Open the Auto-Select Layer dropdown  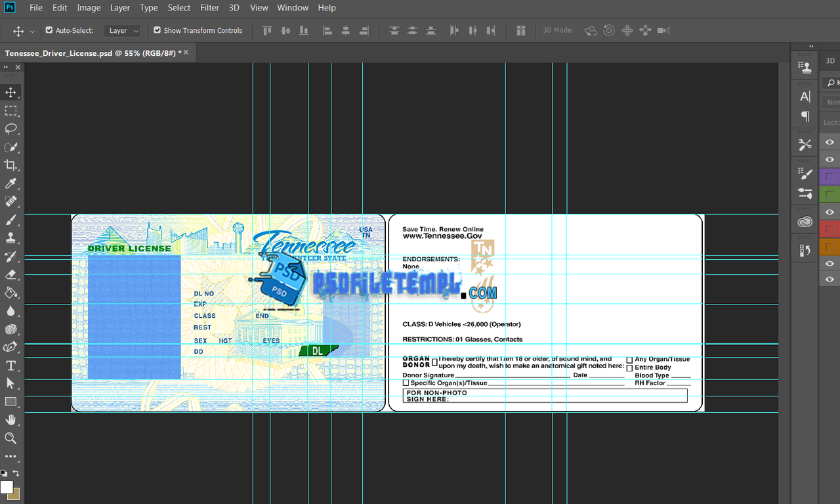click(x=123, y=30)
